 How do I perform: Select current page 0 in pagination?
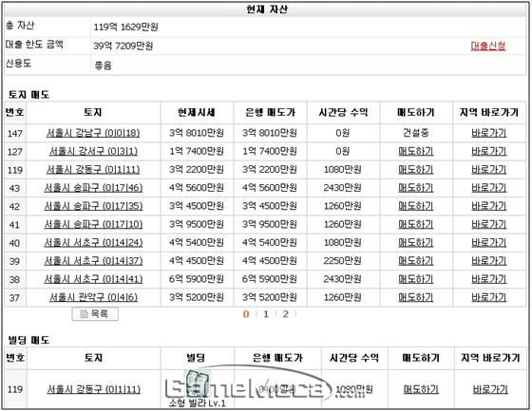246,314
